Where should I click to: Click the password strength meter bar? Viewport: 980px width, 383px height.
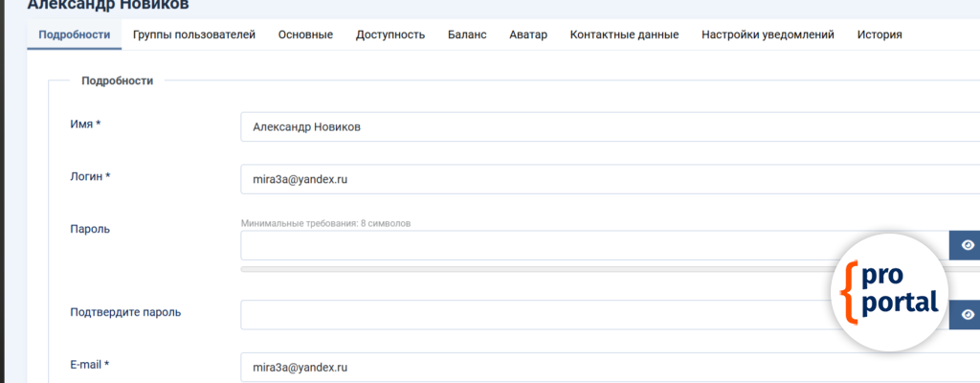pos(536,269)
